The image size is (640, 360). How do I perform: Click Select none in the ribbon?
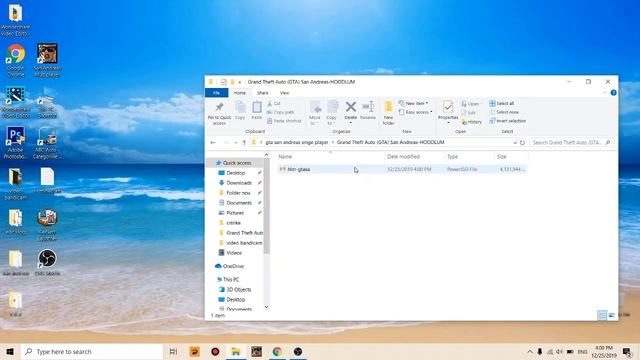(x=504, y=112)
